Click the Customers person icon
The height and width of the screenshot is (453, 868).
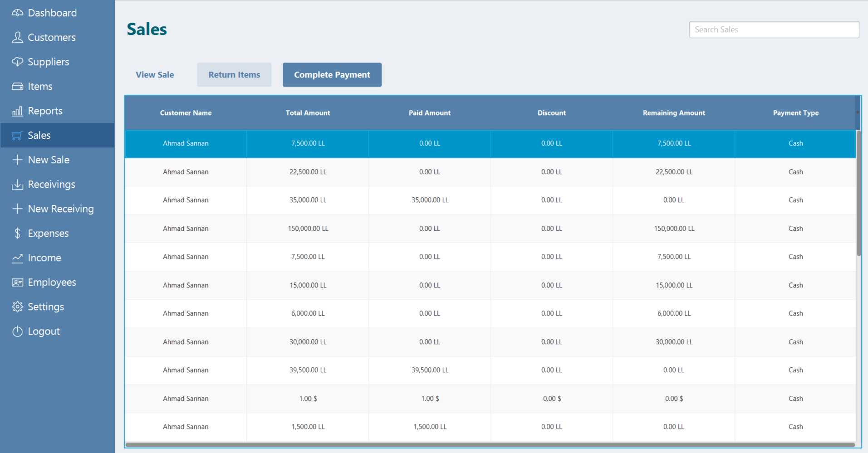17,37
